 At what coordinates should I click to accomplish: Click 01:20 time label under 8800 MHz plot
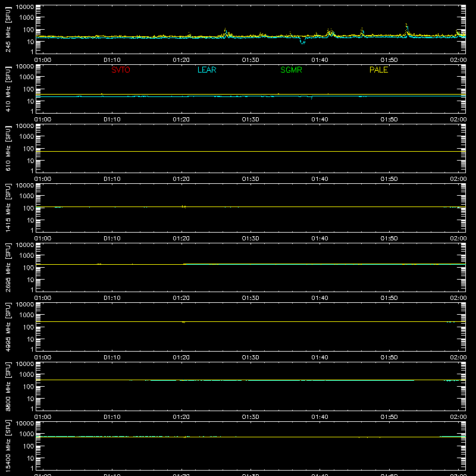tap(181, 417)
